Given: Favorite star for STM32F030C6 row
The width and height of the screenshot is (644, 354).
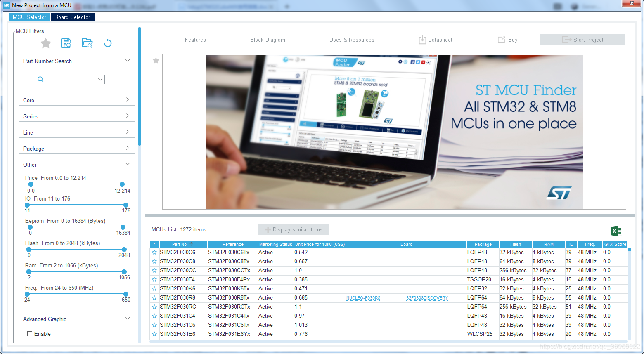Looking at the screenshot, I should tap(154, 253).
